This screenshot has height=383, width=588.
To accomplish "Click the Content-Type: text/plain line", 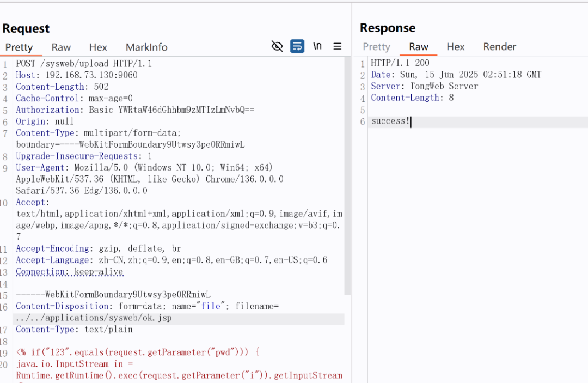I will click(x=74, y=330).
